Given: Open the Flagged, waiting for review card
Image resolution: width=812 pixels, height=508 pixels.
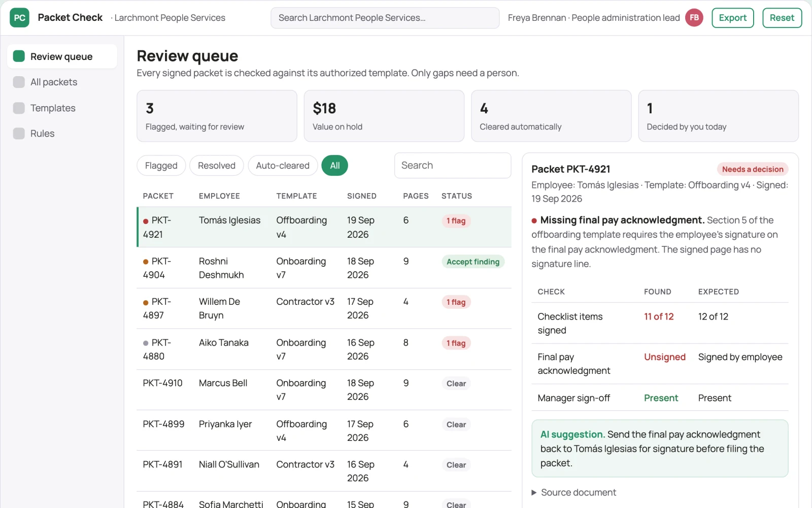Looking at the screenshot, I should pyautogui.click(x=217, y=116).
